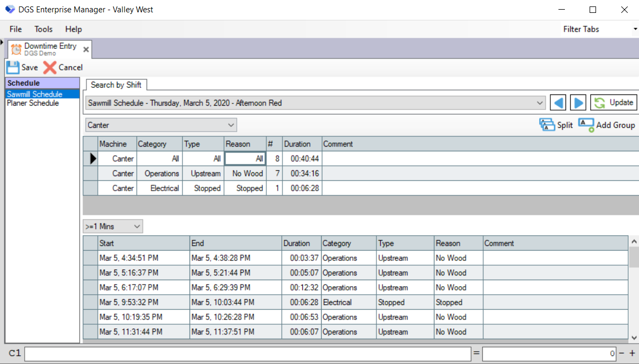
Task: Go to previous shift with left arrow
Action: pyautogui.click(x=558, y=103)
